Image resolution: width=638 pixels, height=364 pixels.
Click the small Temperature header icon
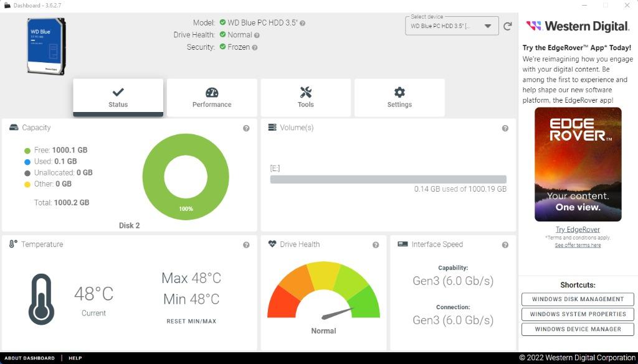(13, 244)
